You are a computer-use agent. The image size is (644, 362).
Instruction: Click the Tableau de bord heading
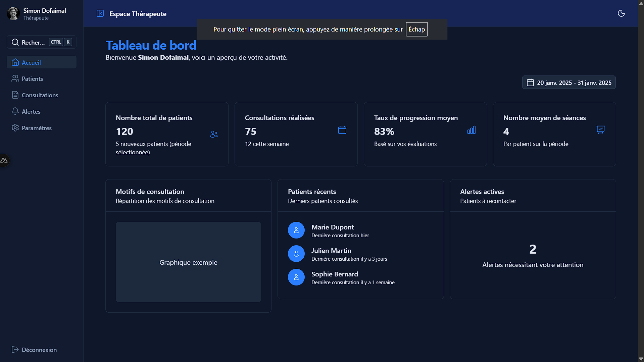(x=151, y=45)
